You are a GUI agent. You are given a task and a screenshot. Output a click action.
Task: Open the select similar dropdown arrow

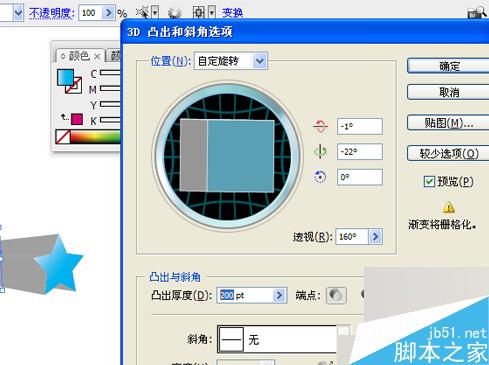click(x=155, y=13)
